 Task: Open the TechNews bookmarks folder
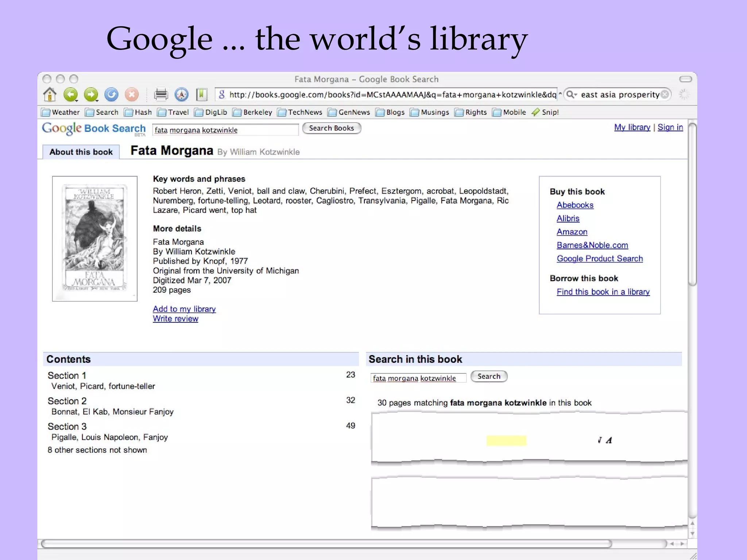300,112
